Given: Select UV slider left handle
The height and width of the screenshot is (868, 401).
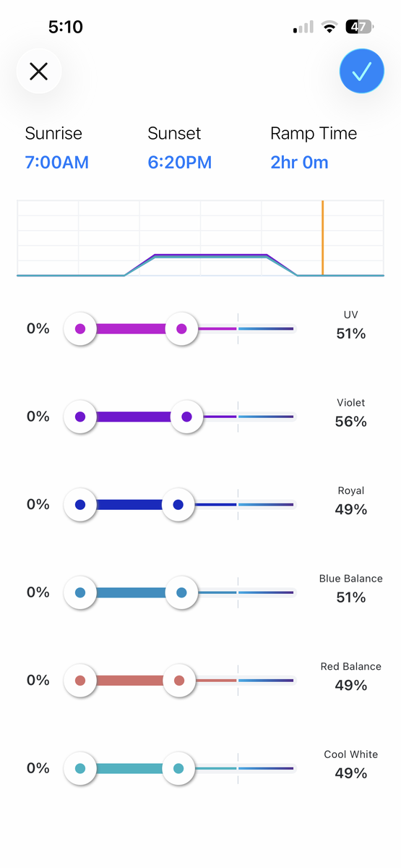Looking at the screenshot, I should pyautogui.click(x=80, y=329).
